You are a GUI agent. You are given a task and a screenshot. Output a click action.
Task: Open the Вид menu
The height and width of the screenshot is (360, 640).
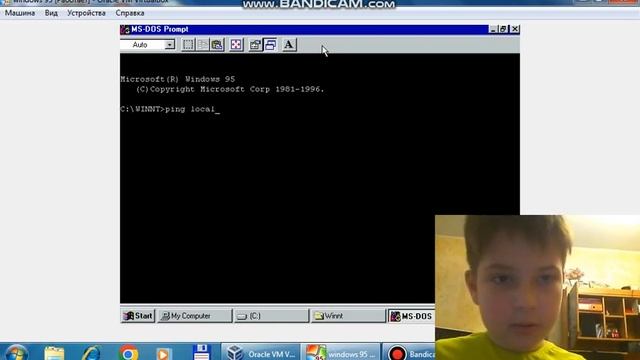tap(51, 13)
